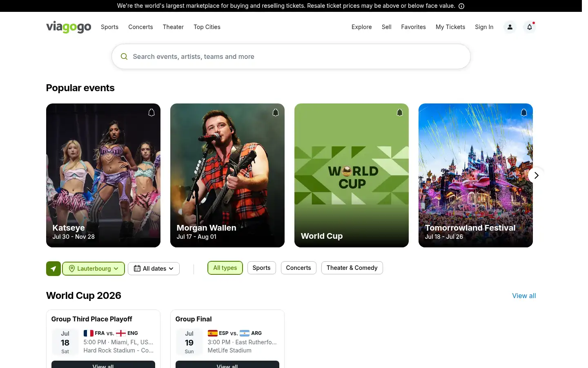
Task: Open the Top Cities menu
Action: click(207, 27)
